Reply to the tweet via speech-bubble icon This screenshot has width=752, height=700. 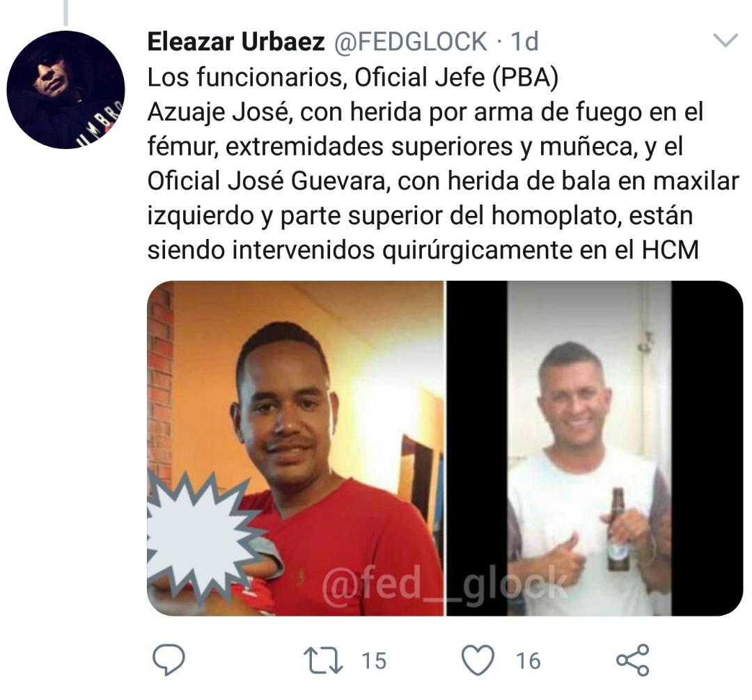point(169,661)
